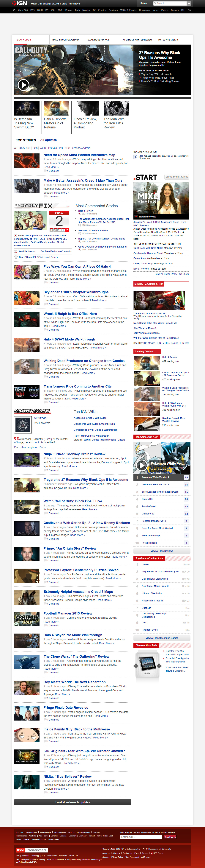Screen dimensions: 205x868
Task: Click the Count Me In button
Action: pos(170,837)
